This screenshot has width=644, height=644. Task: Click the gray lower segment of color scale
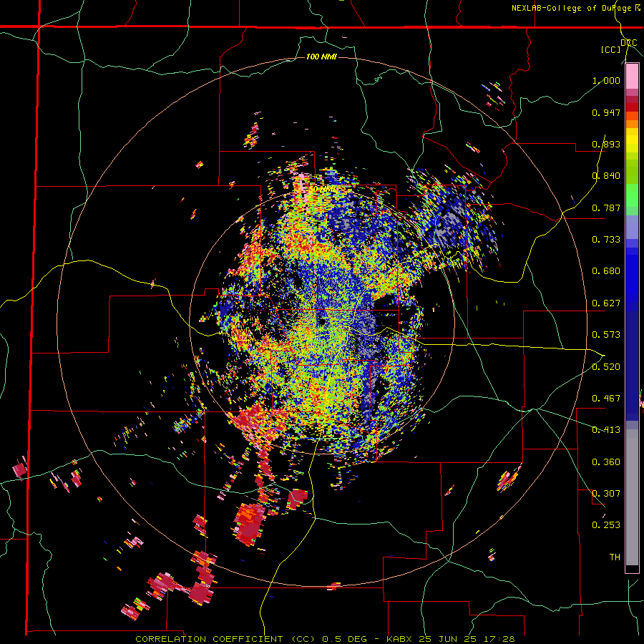click(632, 497)
